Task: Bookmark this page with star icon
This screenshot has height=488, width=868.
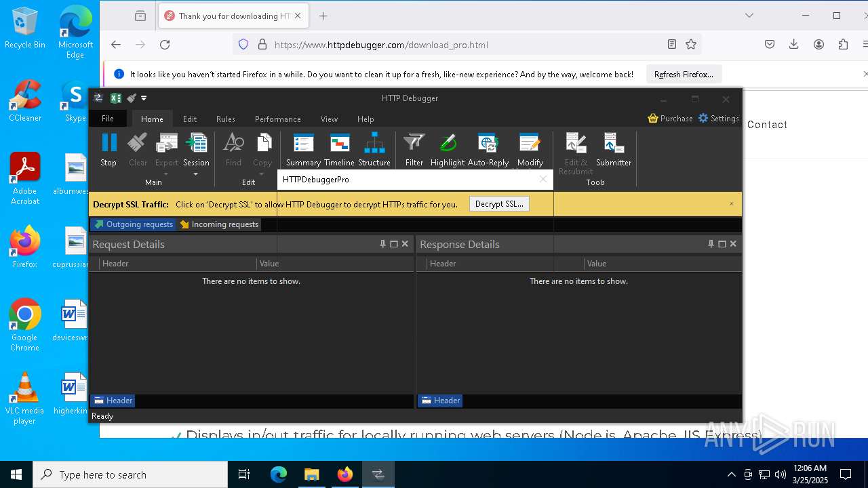Action: click(691, 45)
